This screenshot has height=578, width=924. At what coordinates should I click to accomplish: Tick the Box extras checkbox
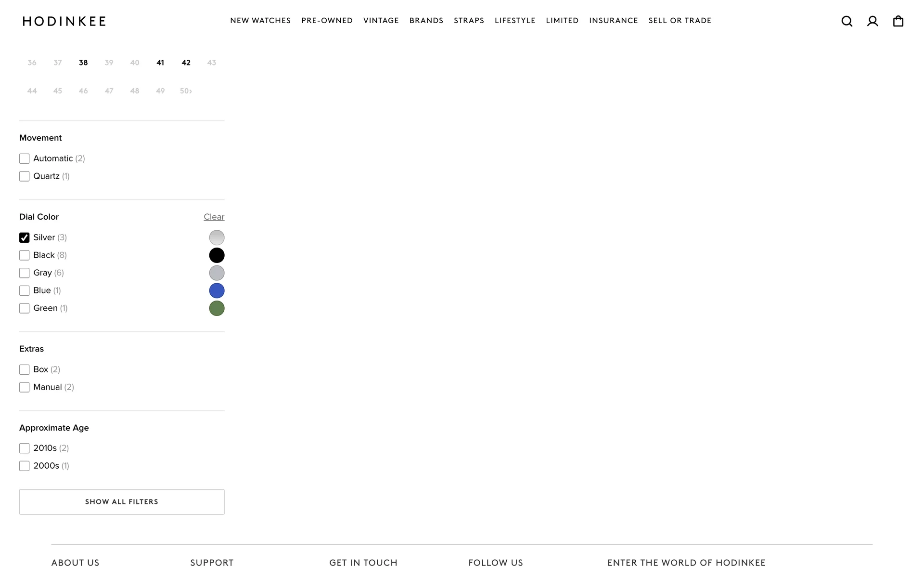[x=25, y=369]
